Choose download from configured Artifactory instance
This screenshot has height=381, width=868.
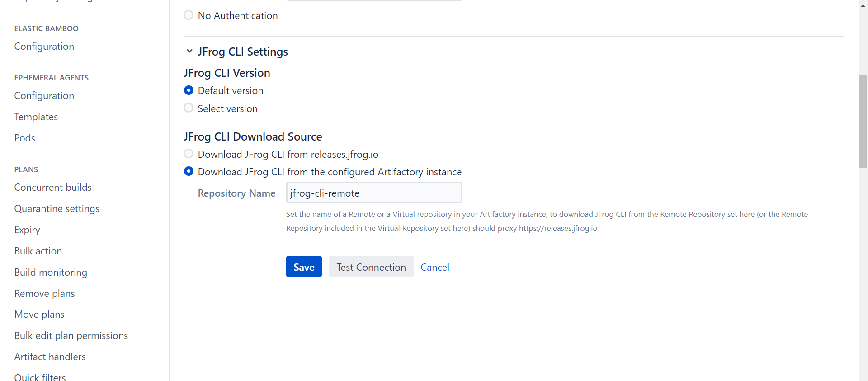point(189,172)
